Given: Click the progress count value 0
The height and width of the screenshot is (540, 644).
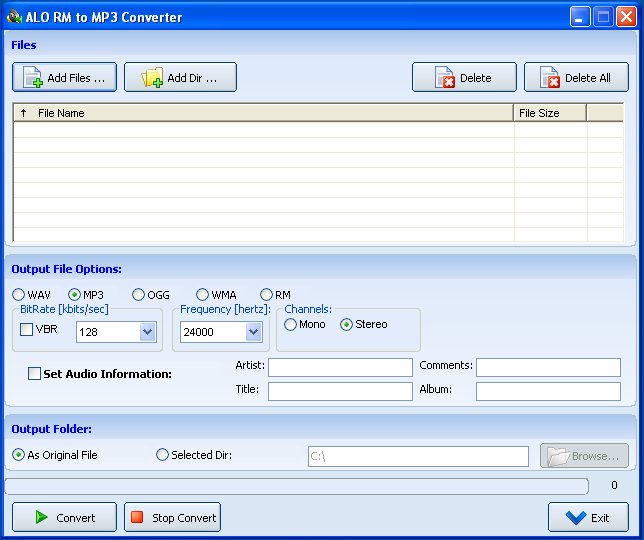Looking at the screenshot, I should click(x=614, y=485).
